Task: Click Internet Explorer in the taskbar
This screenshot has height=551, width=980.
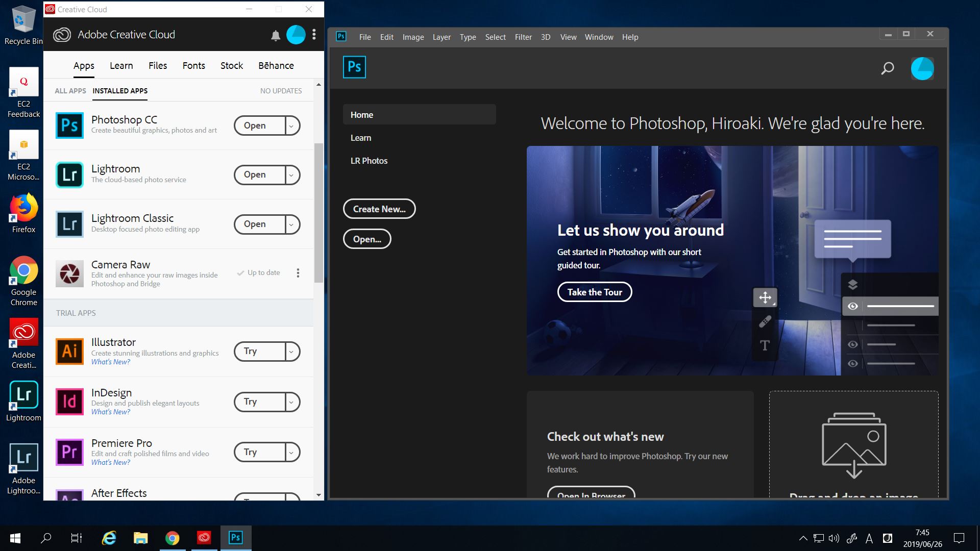Action: [x=109, y=538]
